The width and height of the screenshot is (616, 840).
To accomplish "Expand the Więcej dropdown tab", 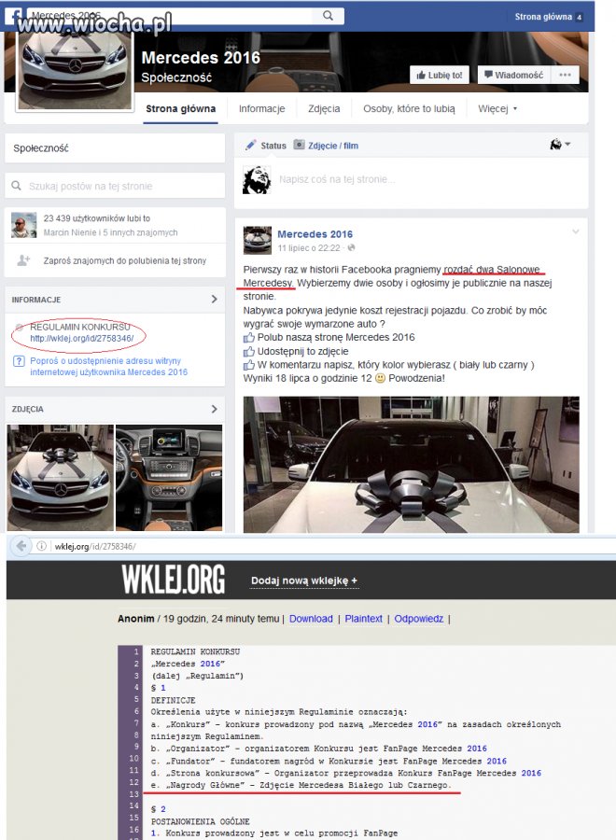I will tap(497, 109).
